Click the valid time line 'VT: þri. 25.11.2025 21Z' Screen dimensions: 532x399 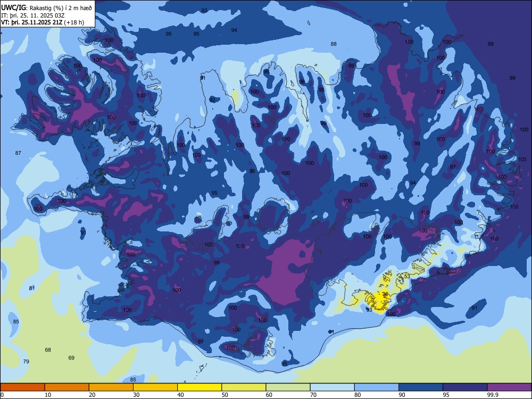31,22
